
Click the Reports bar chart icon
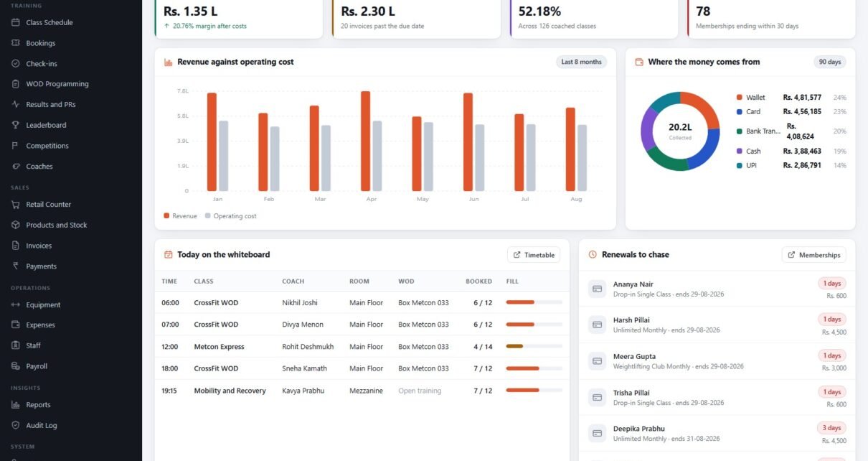pyautogui.click(x=16, y=405)
